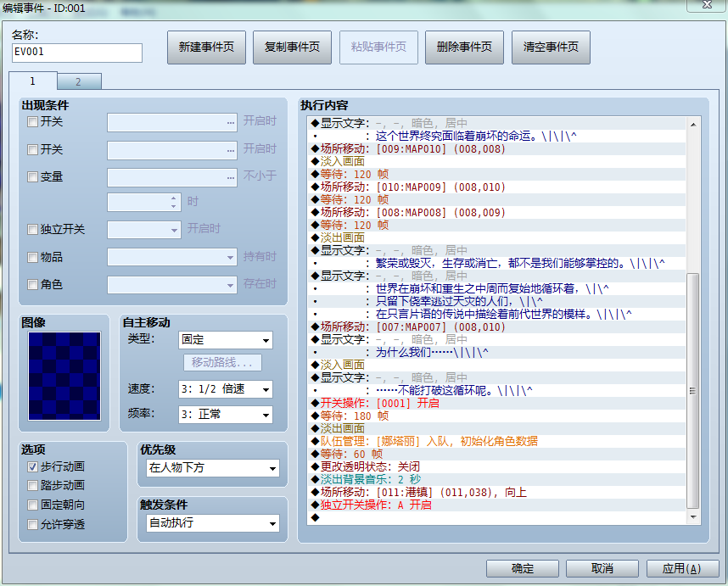Open the 角色 condition dropdown
This screenshot has width=728, height=586.
click(x=172, y=285)
